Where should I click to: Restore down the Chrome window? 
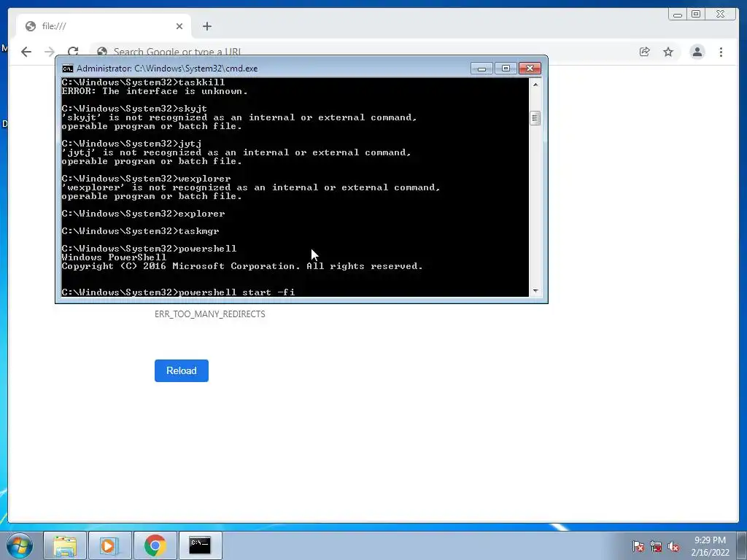coord(696,15)
